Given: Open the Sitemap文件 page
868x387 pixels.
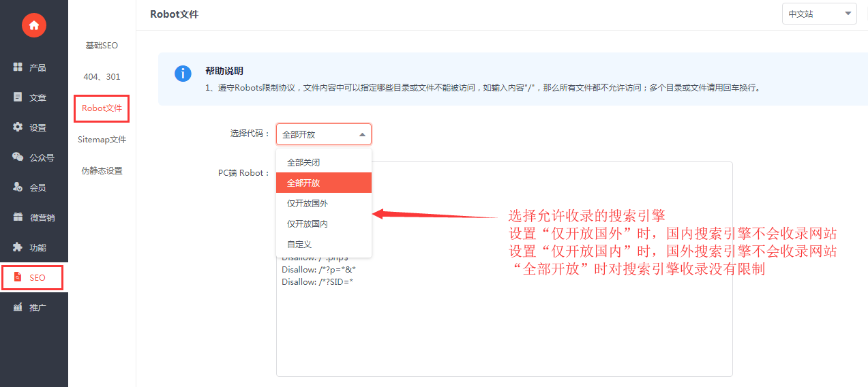Looking at the screenshot, I should click(x=102, y=140).
